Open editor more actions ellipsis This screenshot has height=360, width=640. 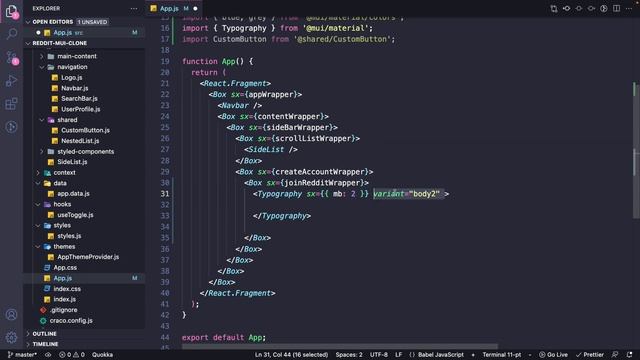coord(629,8)
